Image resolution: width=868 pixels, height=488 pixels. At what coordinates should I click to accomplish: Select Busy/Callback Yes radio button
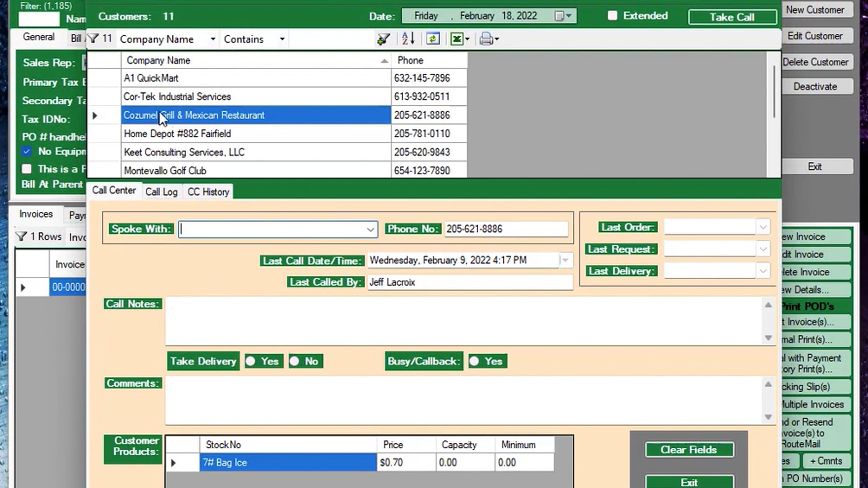(x=474, y=361)
